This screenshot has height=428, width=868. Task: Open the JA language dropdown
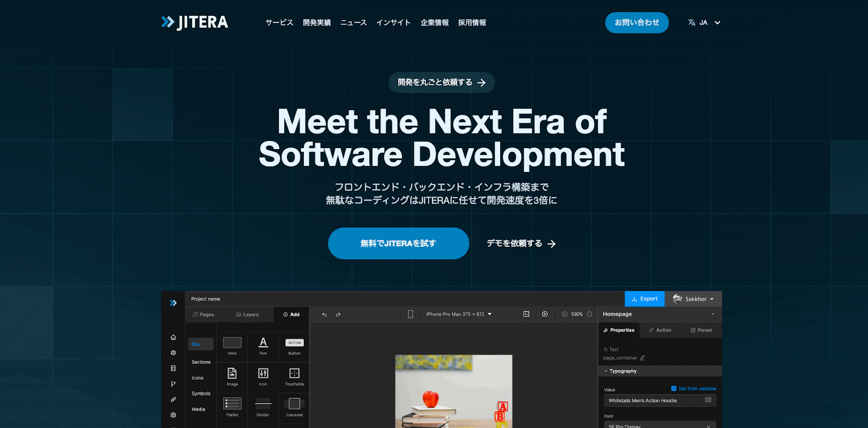(704, 23)
